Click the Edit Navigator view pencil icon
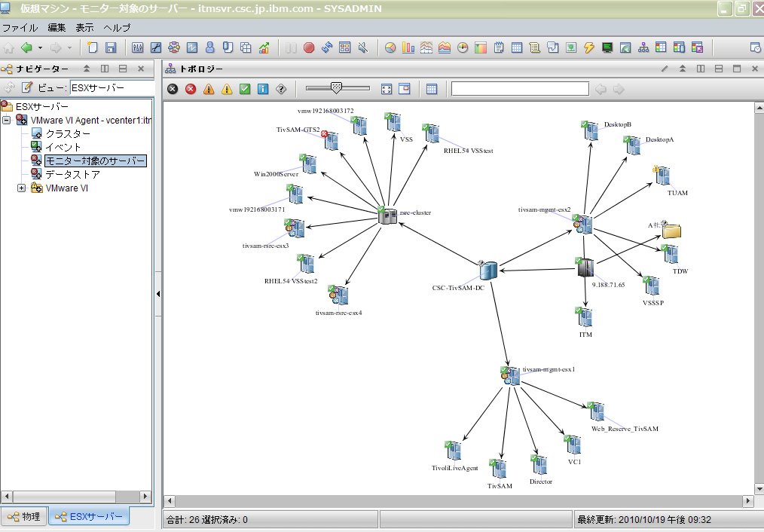 click(x=27, y=87)
